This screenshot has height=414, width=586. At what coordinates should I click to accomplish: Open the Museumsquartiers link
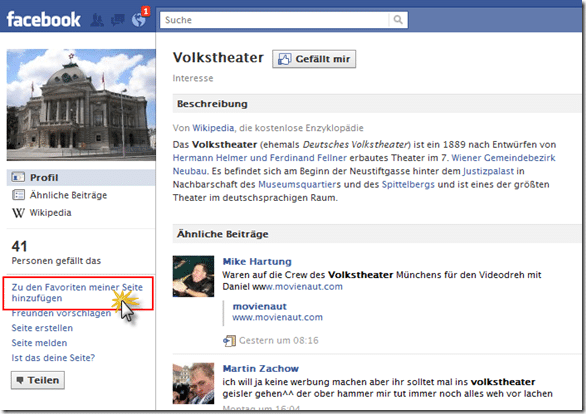(x=299, y=185)
